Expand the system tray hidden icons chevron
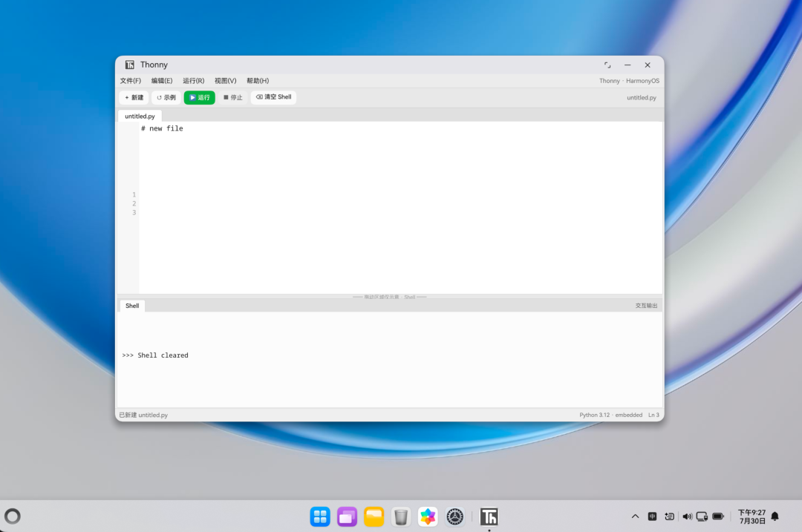 [635, 516]
